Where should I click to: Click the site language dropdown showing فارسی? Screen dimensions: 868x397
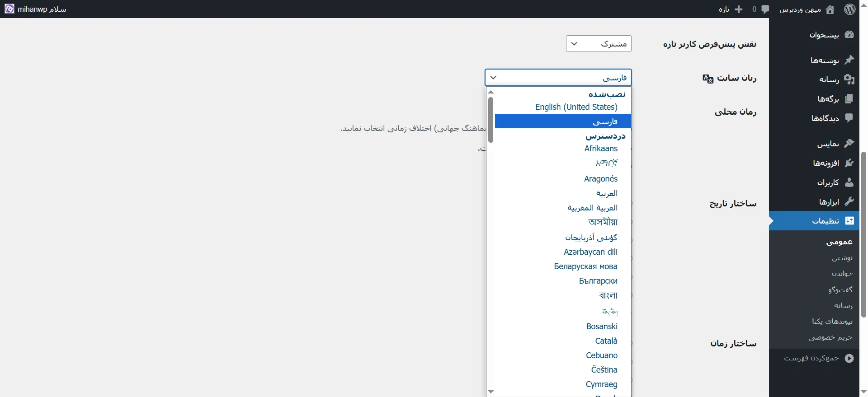(558, 78)
